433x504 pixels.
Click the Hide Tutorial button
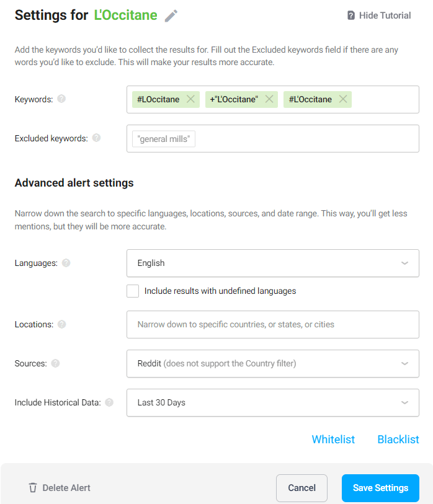[x=379, y=15]
